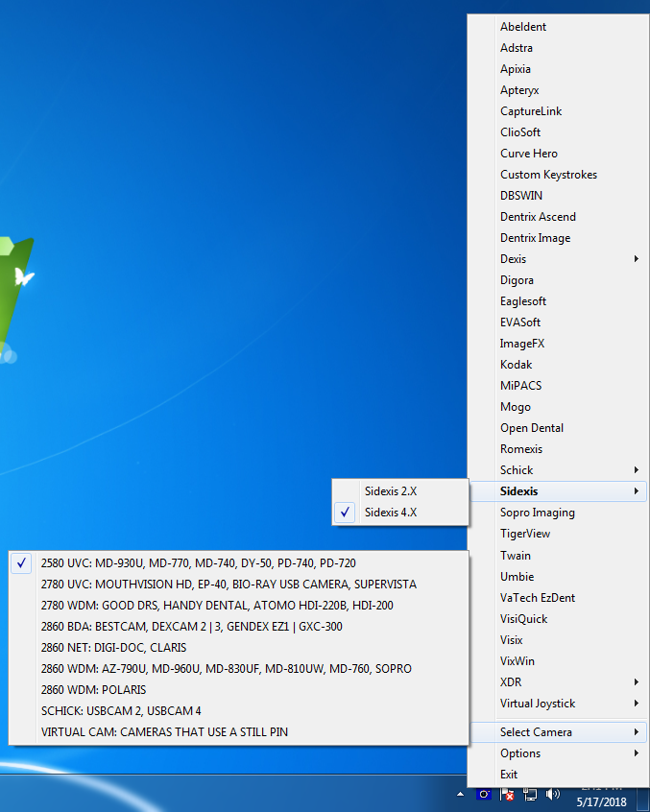This screenshot has width=650, height=812.
Task: Click the camera tray icon in taskbar
Action: [483, 794]
